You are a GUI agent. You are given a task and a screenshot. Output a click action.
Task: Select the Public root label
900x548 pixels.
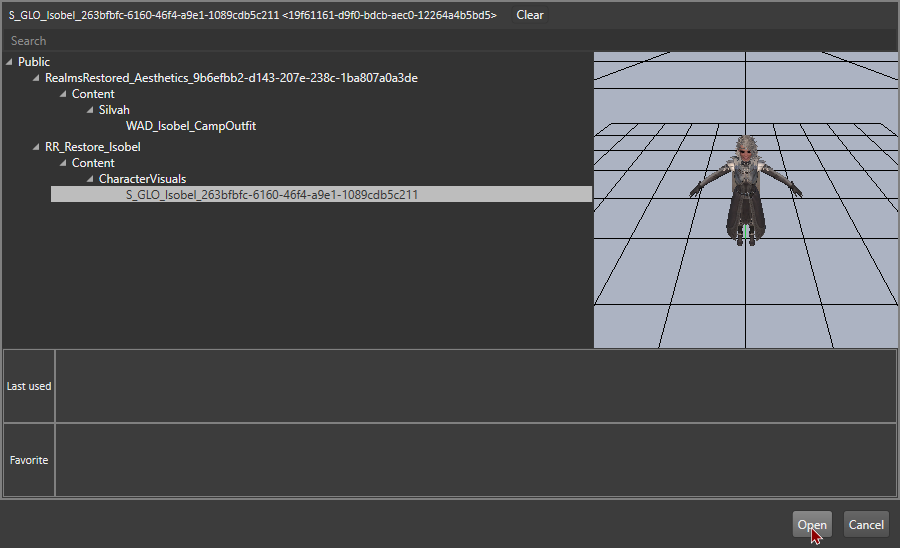coord(34,62)
